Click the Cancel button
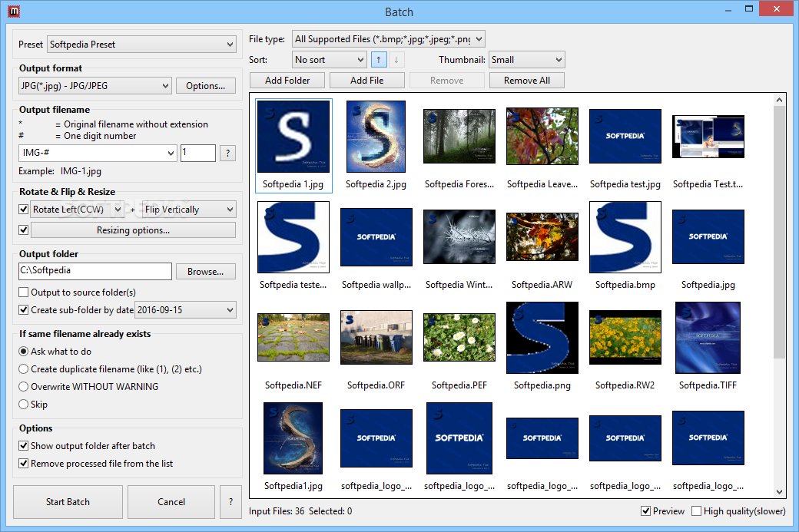799x532 pixels. point(171,502)
